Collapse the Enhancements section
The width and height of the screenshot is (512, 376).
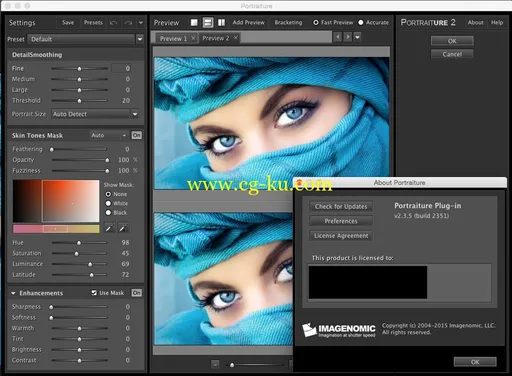pyautogui.click(x=13, y=293)
